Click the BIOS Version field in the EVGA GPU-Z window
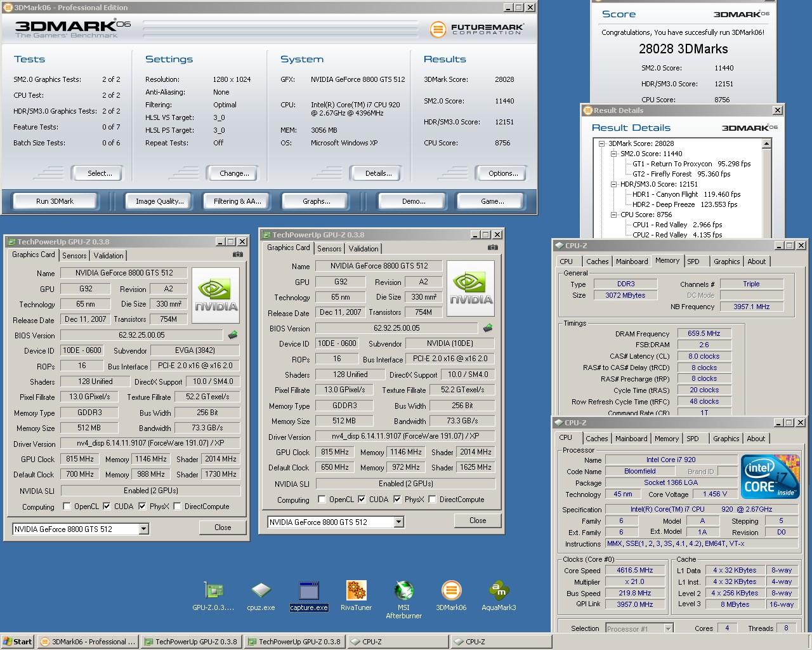The height and width of the screenshot is (650, 812). pos(141,335)
